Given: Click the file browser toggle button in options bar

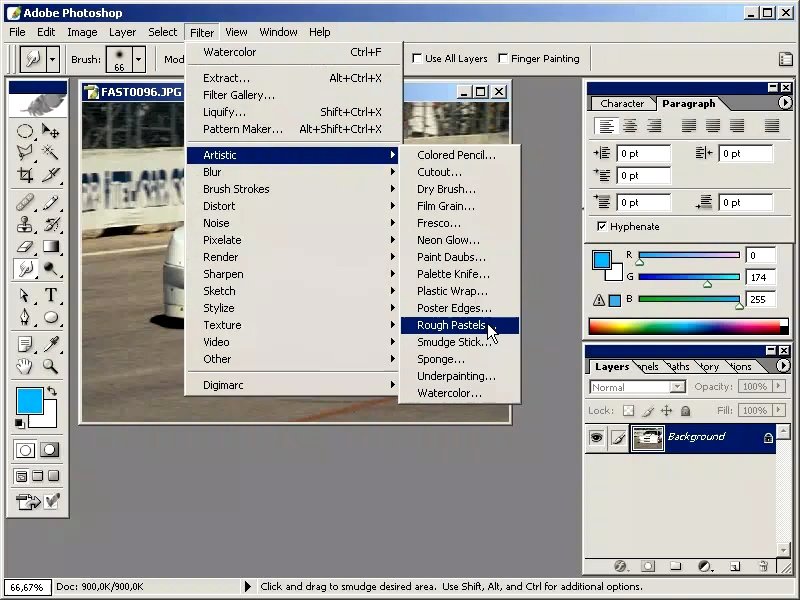Looking at the screenshot, I should click(786, 59).
